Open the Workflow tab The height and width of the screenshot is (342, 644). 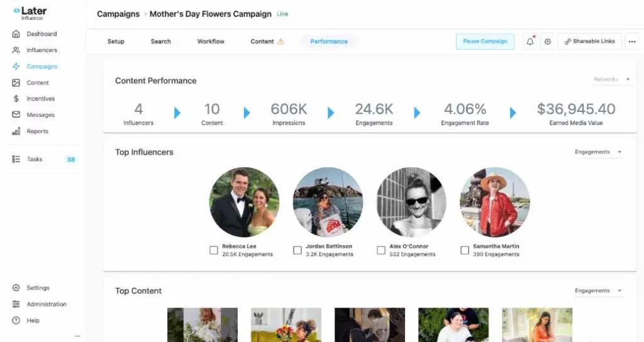click(x=211, y=41)
